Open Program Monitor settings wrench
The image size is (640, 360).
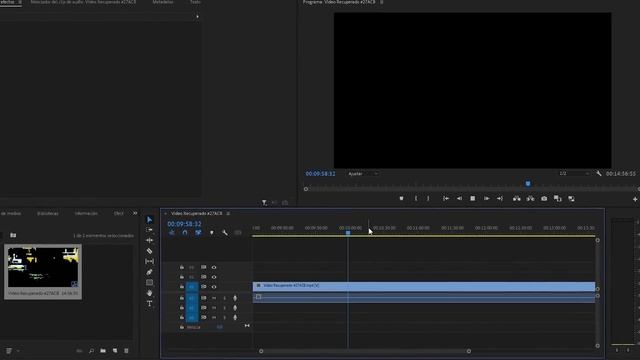pos(599,173)
